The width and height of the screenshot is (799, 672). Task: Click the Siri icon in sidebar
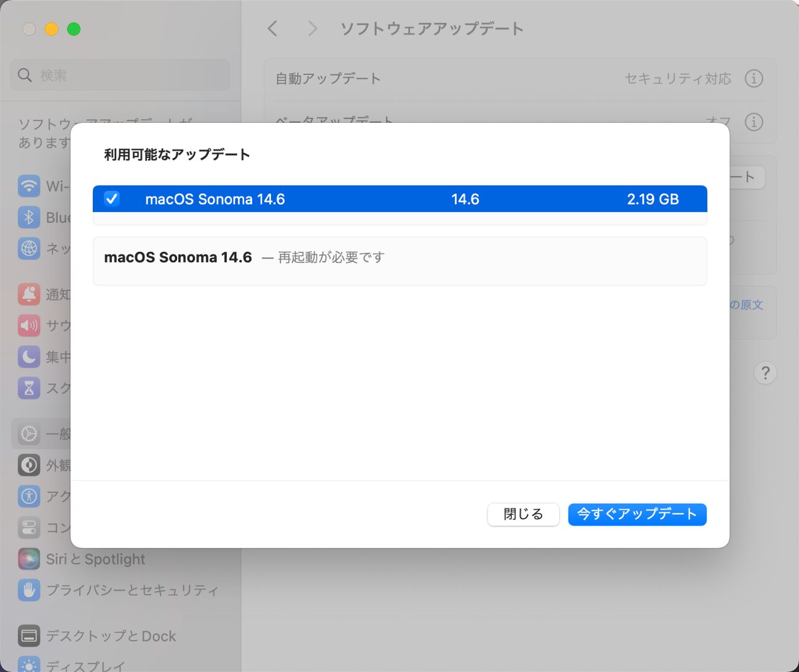pos(29,559)
